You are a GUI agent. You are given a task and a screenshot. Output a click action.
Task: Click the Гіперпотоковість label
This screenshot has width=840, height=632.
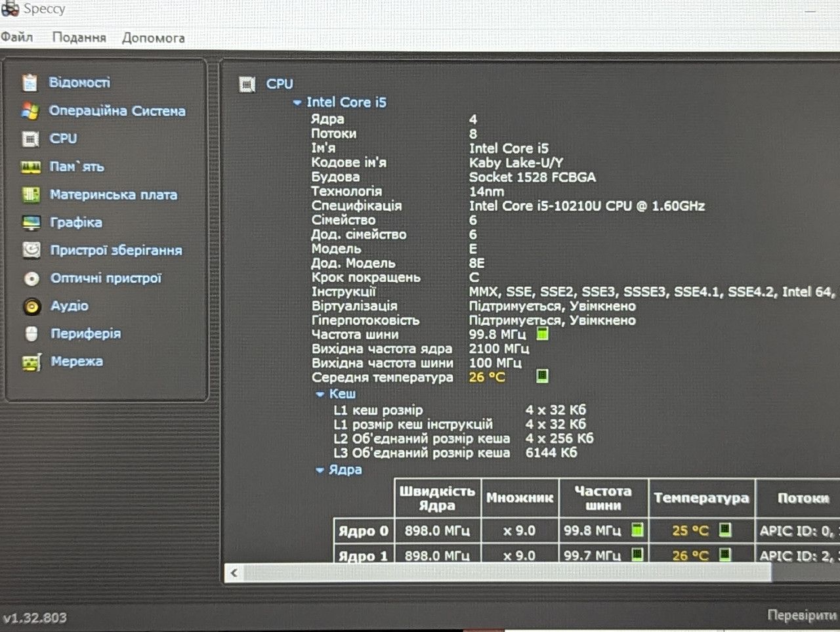click(x=366, y=320)
